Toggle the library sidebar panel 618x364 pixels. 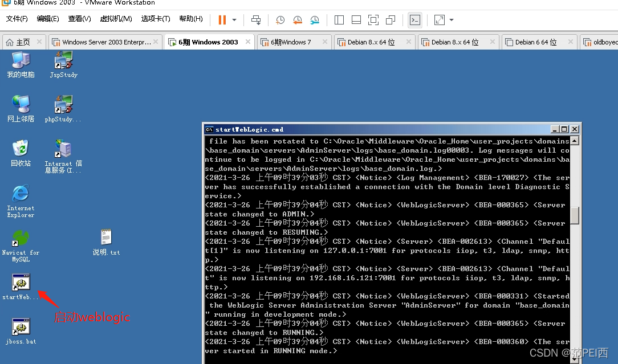click(x=339, y=20)
